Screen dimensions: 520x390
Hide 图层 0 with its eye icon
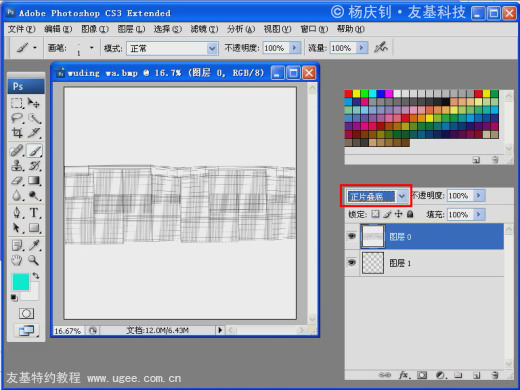352,236
